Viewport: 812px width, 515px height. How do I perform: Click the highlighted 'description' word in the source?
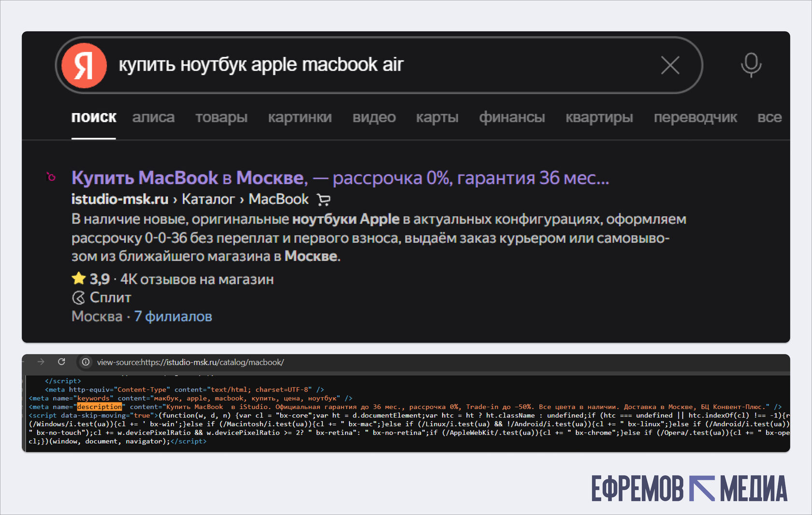click(100, 407)
